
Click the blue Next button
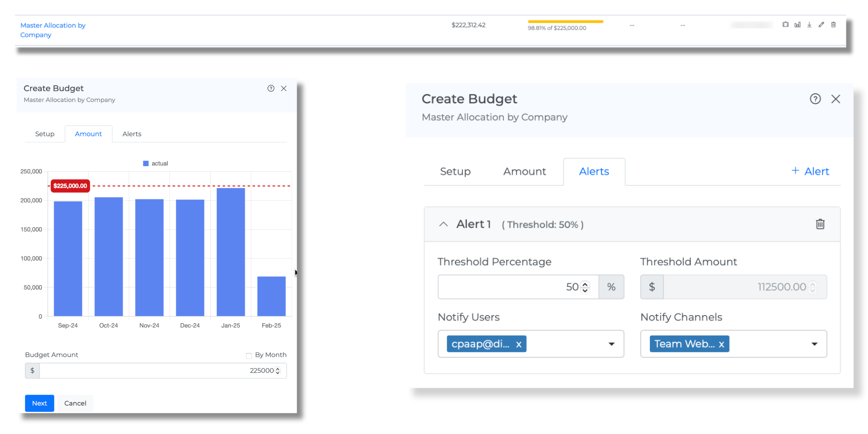click(39, 403)
